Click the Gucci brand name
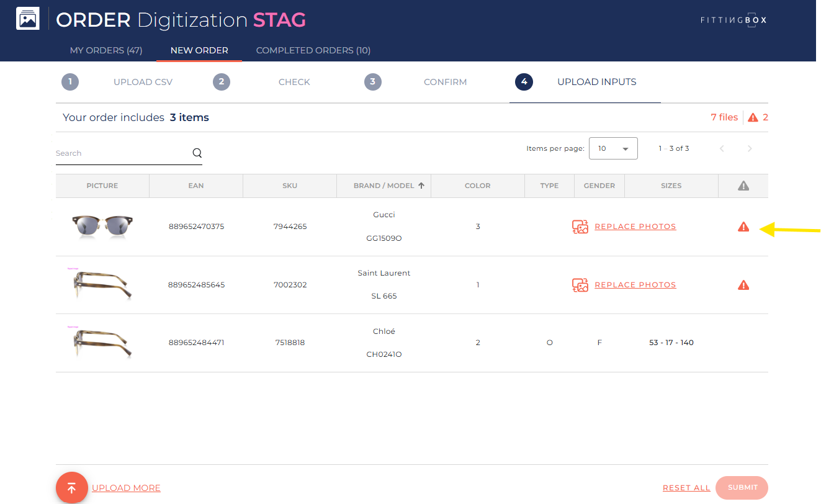The height and width of the screenshot is (504, 821). [x=384, y=215]
